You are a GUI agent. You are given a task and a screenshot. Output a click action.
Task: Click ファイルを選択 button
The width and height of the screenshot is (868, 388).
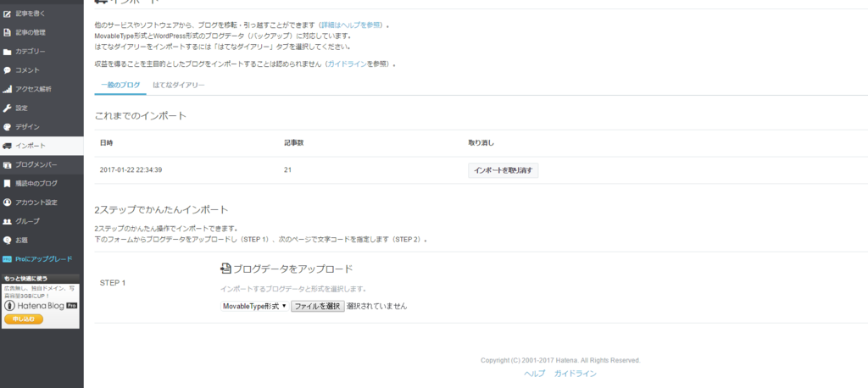pos(318,306)
